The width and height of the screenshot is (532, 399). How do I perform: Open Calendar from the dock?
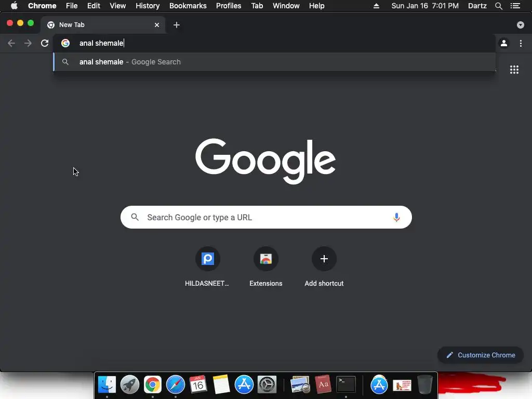pyautogui.click(x=198, y=384)
